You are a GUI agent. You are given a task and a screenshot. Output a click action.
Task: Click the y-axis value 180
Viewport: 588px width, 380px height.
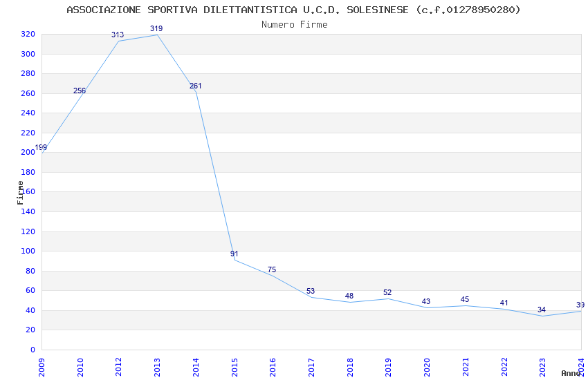click(x=28, y=172)
